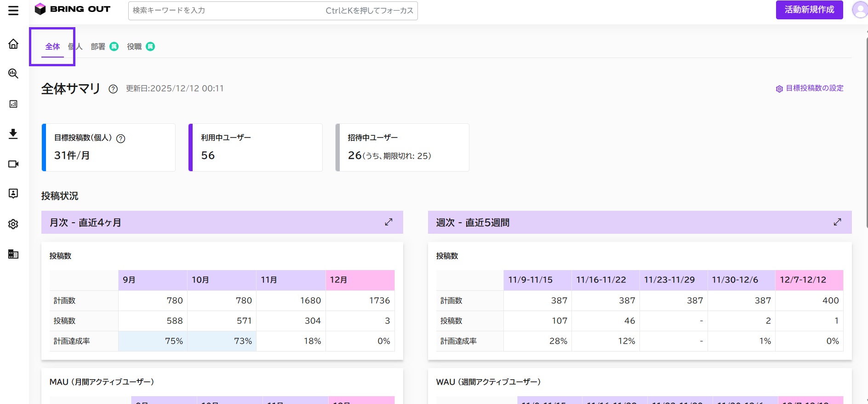The height and width of the screenshot is (404, 868).
Task: Select the 全体 tab
Action: point(52,46)
